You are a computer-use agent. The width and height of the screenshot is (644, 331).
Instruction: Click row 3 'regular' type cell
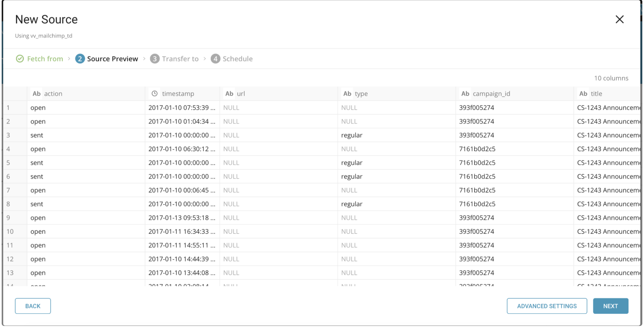352,135
